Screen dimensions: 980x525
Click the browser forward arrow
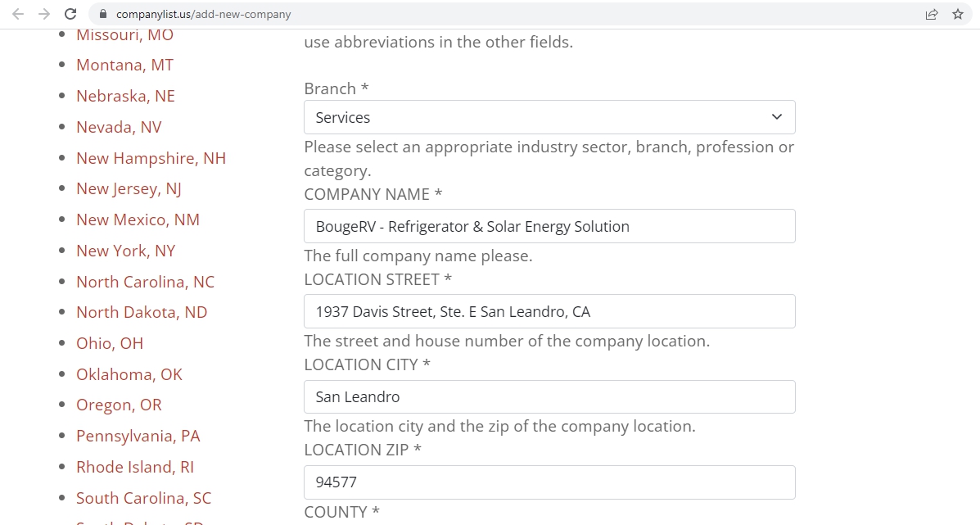pos(44,14)
